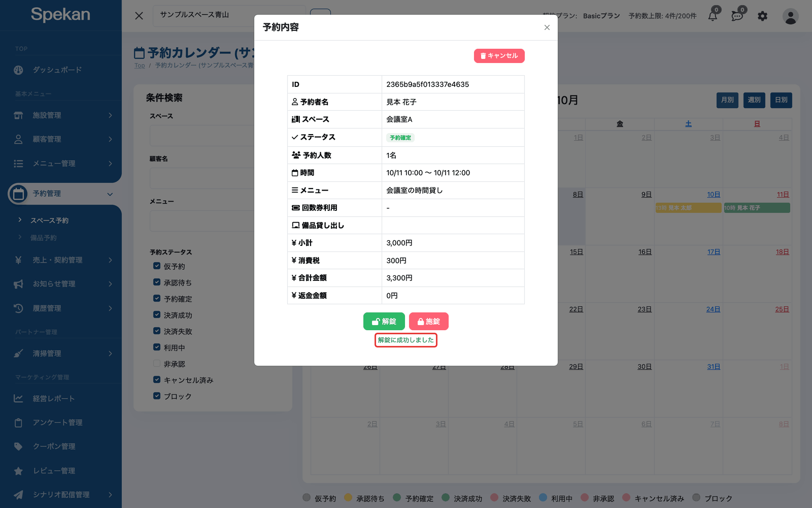812x508 pixels.
Task: Expand the メニュー管理 chevron
Action: 110,164
